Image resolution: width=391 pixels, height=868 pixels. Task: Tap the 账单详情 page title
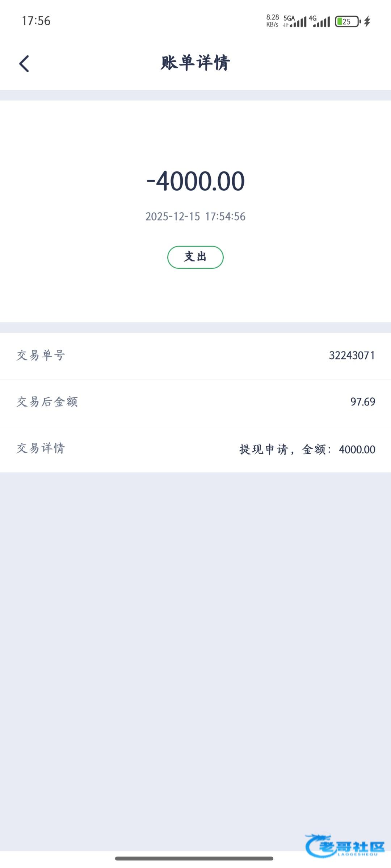click(x=195, y=63)
